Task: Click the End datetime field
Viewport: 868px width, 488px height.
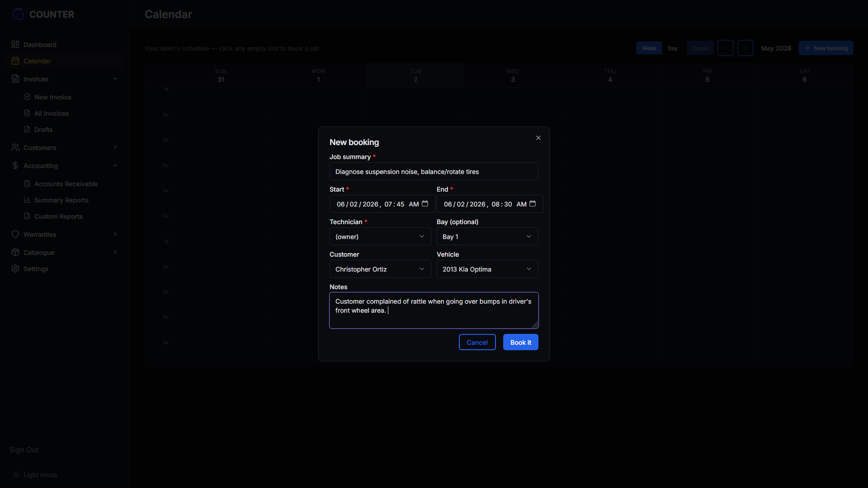Action: [490, 204]
